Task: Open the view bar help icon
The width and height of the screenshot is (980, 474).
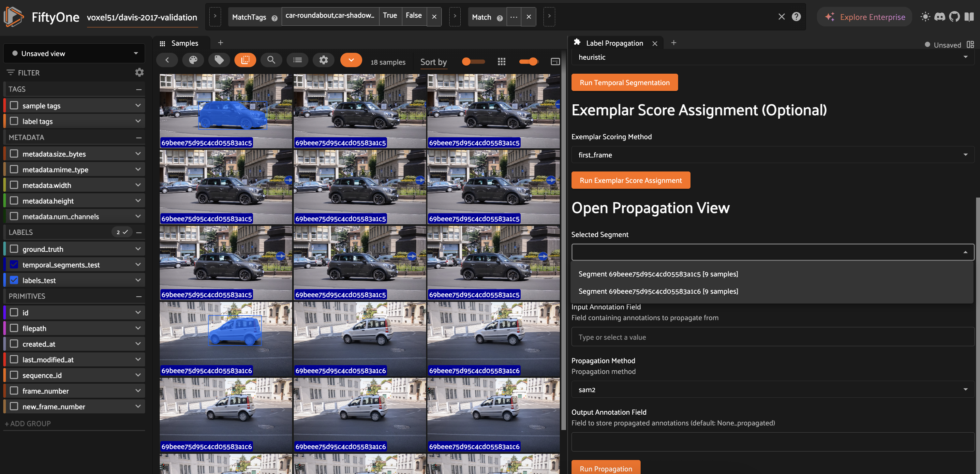Action: click(796, 17)
